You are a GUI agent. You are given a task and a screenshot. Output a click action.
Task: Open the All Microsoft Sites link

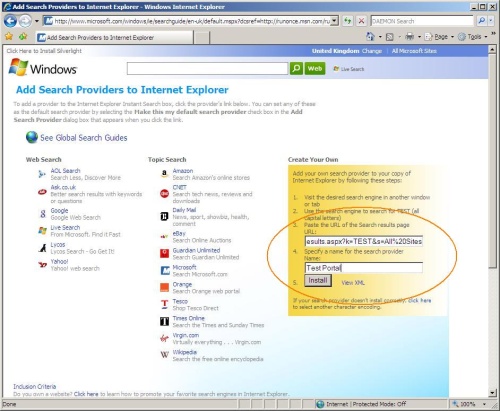414,51
